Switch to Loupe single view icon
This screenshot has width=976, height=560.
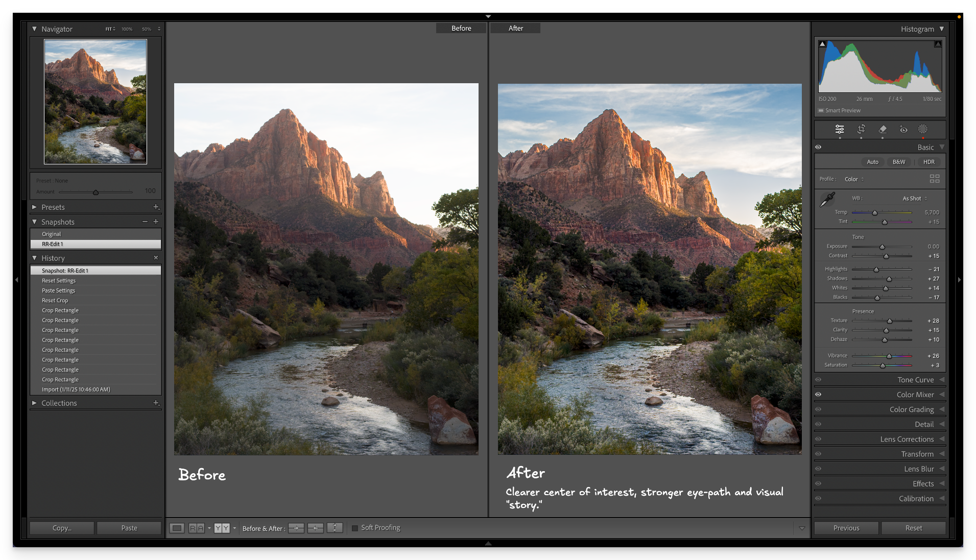coord(177,528)
